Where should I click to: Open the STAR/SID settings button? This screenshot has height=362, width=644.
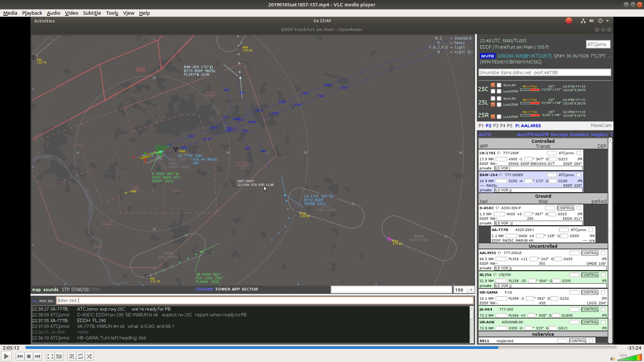(80, 290)
